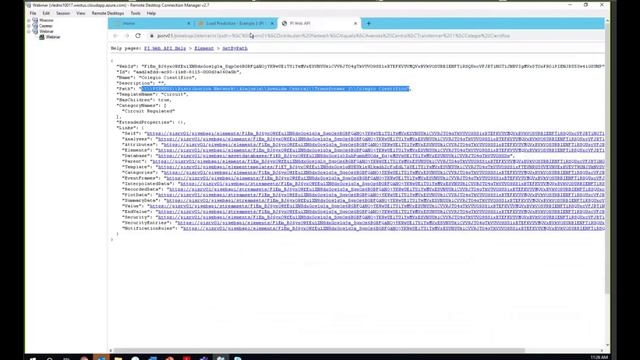Screen dimensions: 640x360
Task: Expand the second server group in tree
Action: pyautogui.click(x=29, y=26)
